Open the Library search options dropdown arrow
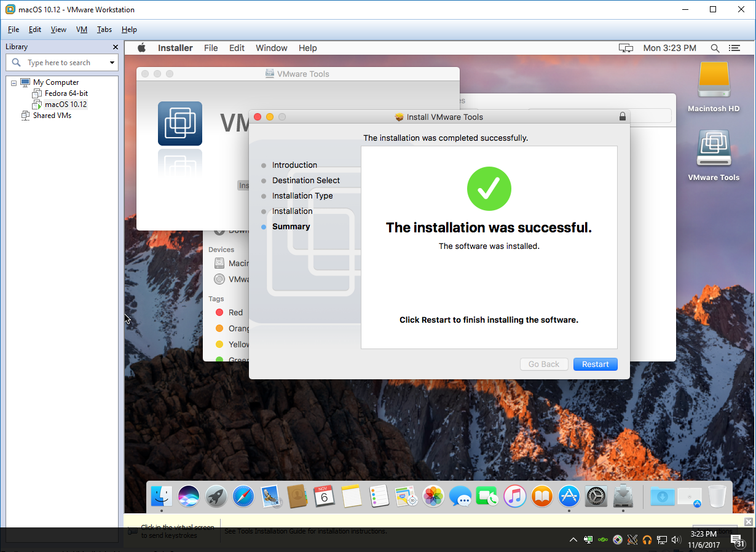756x552 pixels. (112, 63)
